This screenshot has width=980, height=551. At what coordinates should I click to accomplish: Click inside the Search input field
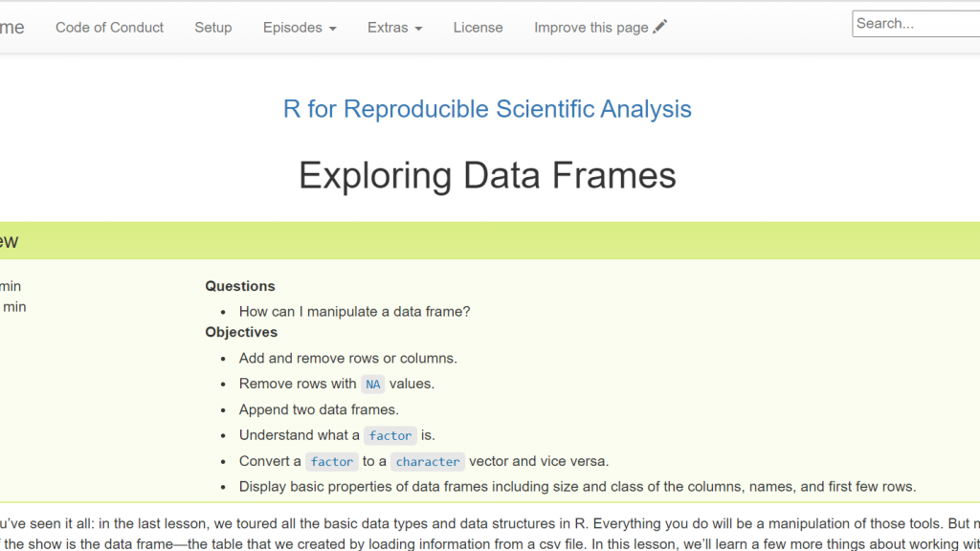[x=916, y=24]
